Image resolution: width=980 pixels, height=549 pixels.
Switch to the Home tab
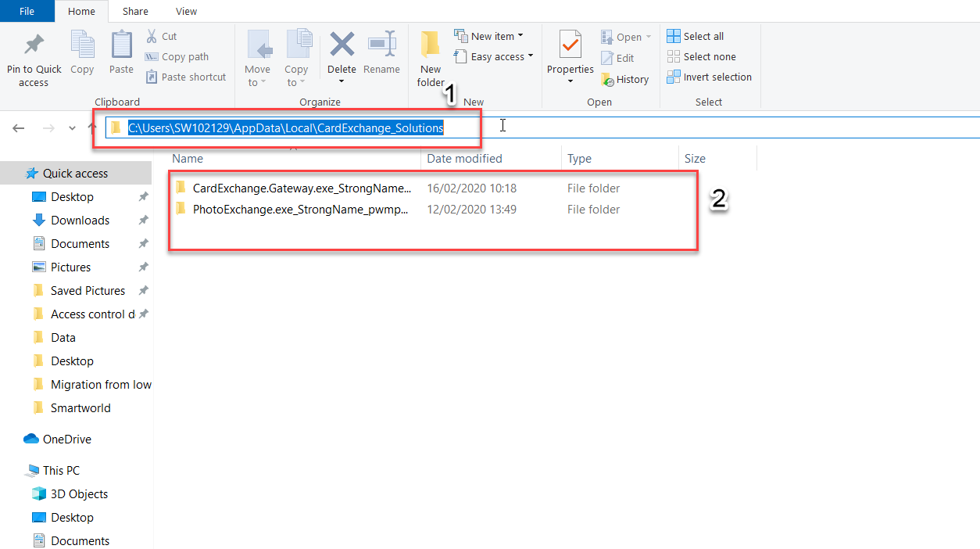(x=81, y=11)
